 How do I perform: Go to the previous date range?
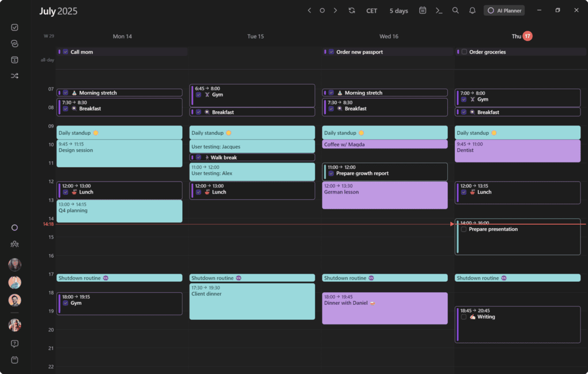point(310,10)
